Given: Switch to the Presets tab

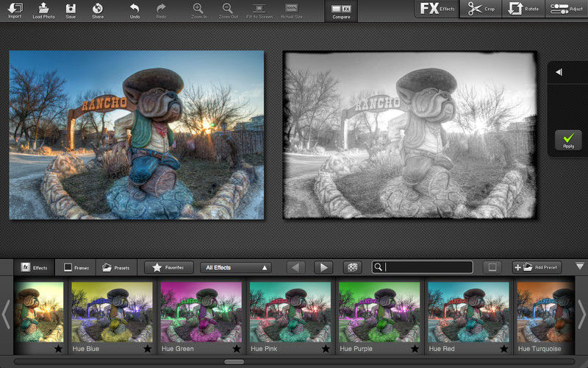Looking at the screenshot, I should (117, 267).
